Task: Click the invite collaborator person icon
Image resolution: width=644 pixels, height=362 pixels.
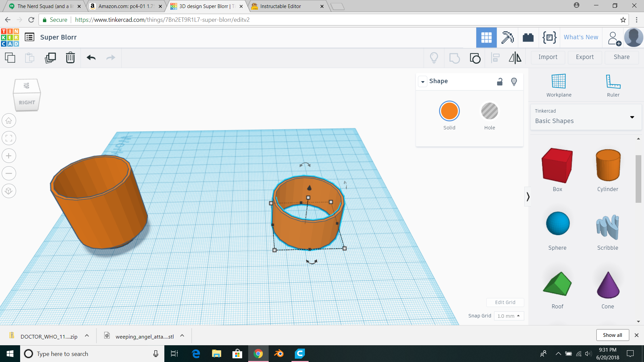Action: (x=614, y=38)
